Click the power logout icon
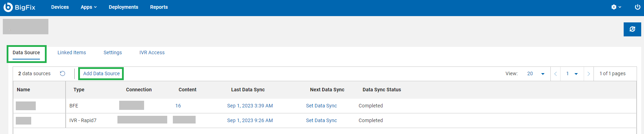644x134 pixels. [637, 7]
